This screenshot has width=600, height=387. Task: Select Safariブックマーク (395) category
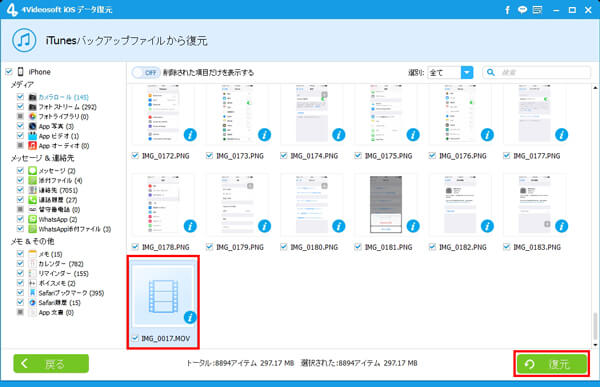pyautogui.click(x=71, y=293)
